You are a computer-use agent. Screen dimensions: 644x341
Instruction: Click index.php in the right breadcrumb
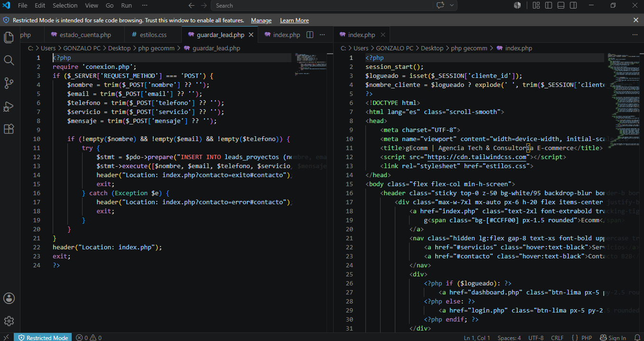(x=518, y=48)
